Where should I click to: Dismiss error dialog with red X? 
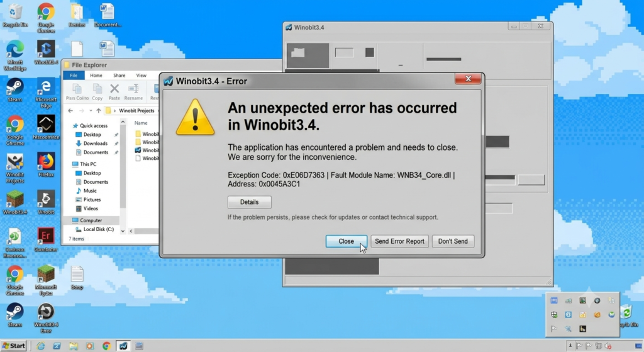(x=468, y=79)
